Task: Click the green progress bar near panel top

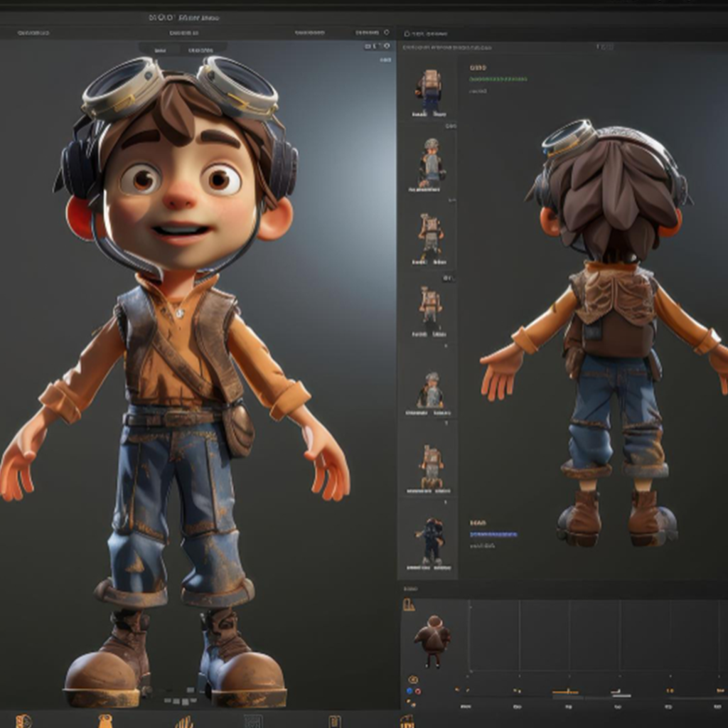Action: 498,79
